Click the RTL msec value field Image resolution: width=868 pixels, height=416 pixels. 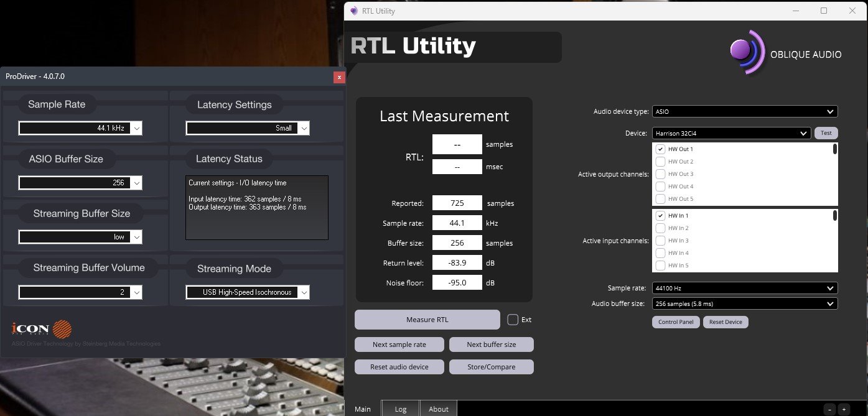click(457, 167)
